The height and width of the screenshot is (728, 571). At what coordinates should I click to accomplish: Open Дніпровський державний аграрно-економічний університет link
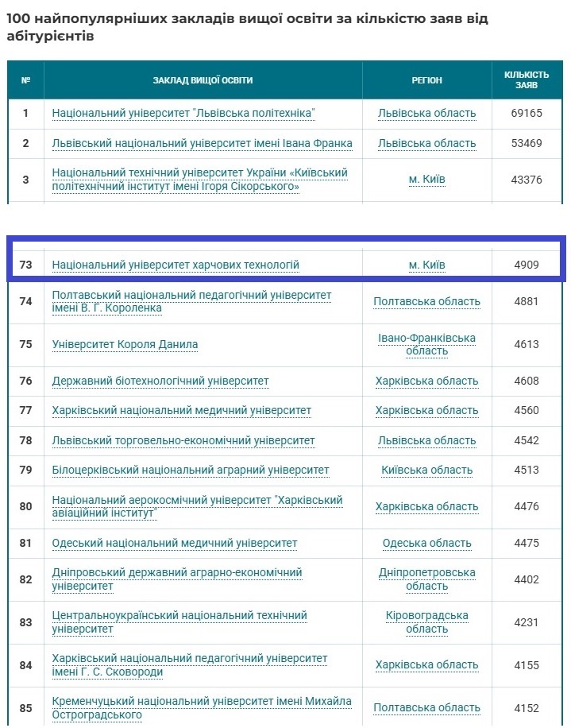click(177, 579)
